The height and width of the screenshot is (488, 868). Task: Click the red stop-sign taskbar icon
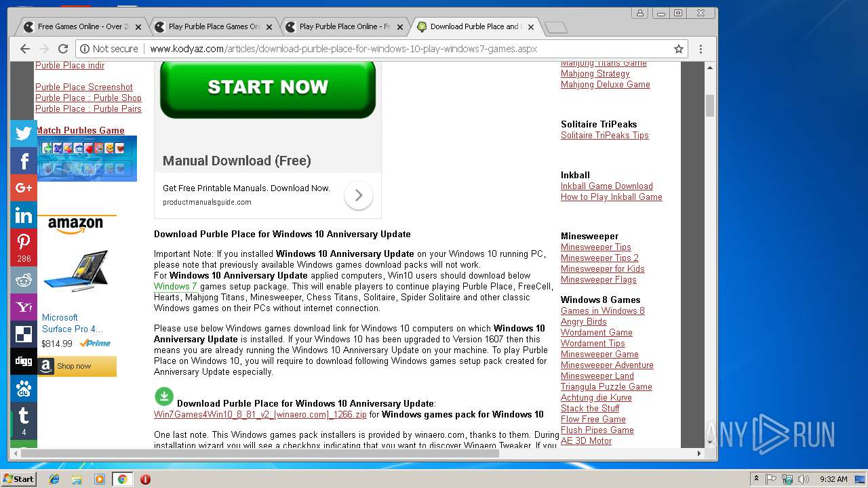point(145,479)
